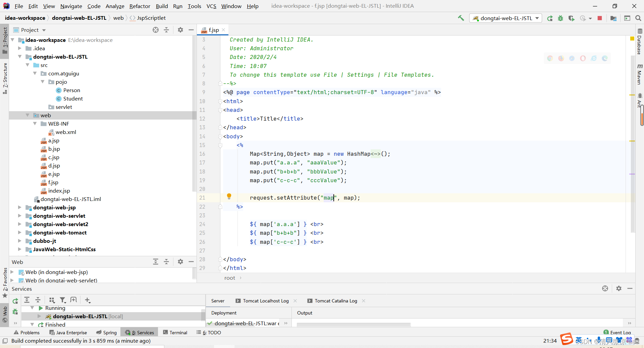Toggle code folding of the scriptlet at line 15

pos(220,145)
